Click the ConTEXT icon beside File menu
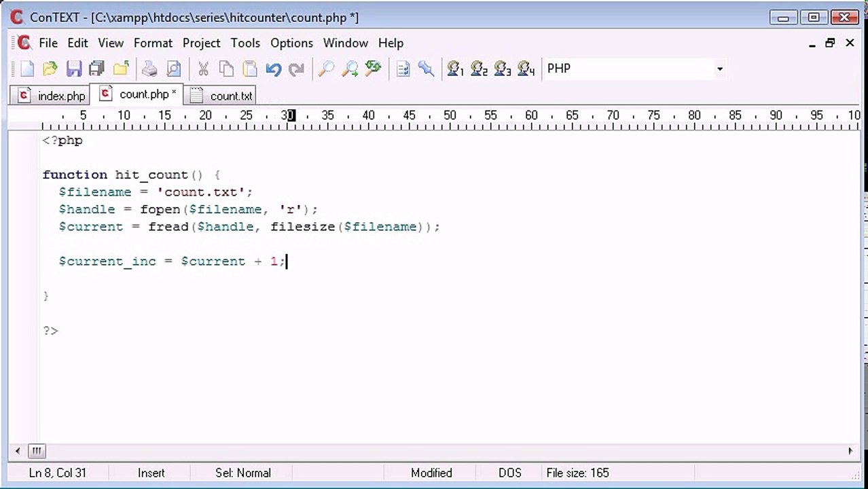868x489 pixels. [24, 43]
